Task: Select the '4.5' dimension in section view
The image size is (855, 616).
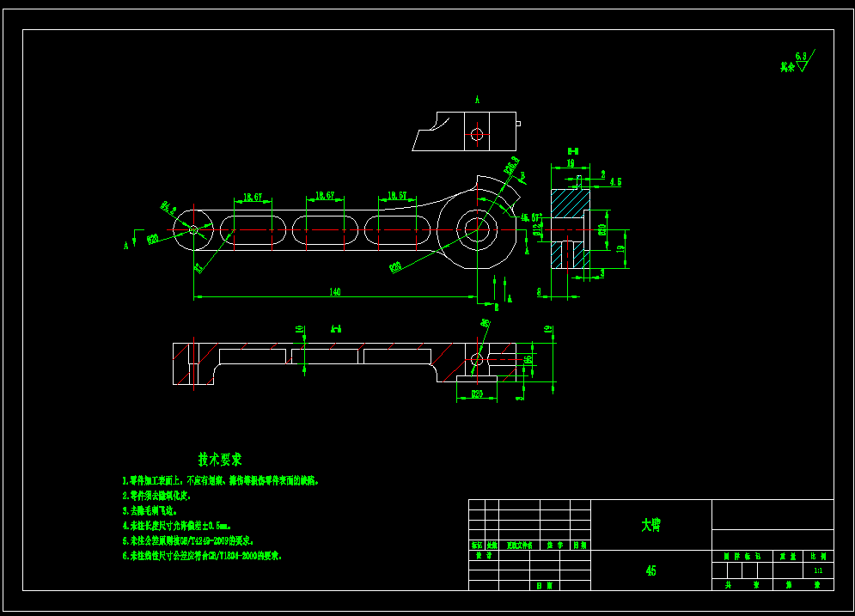Action: [615, 181]
